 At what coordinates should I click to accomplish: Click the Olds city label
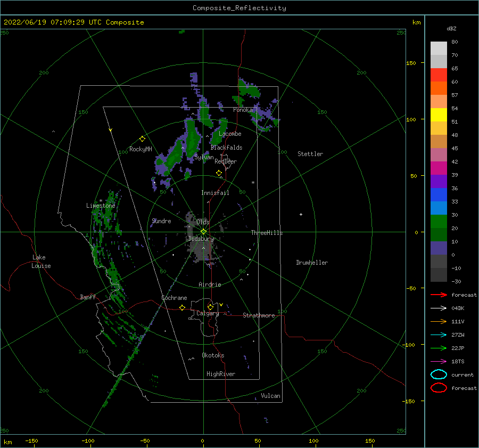tap(203, 222)
